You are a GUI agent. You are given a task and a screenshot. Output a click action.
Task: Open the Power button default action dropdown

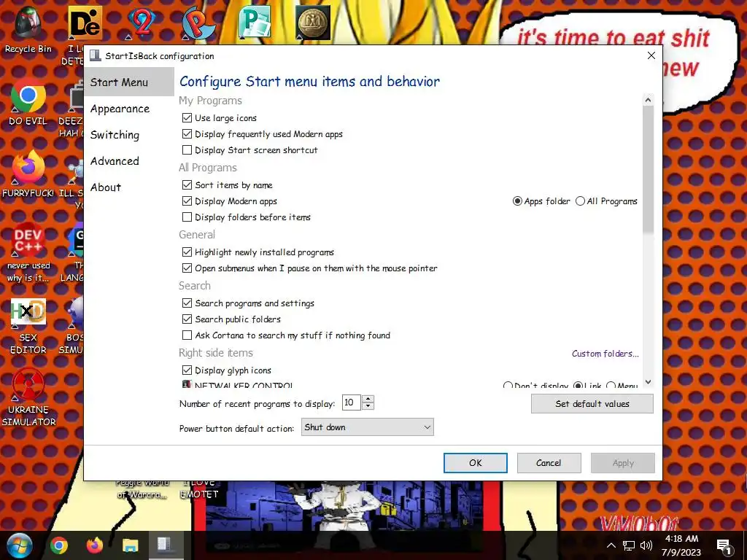tap(368, 427)
